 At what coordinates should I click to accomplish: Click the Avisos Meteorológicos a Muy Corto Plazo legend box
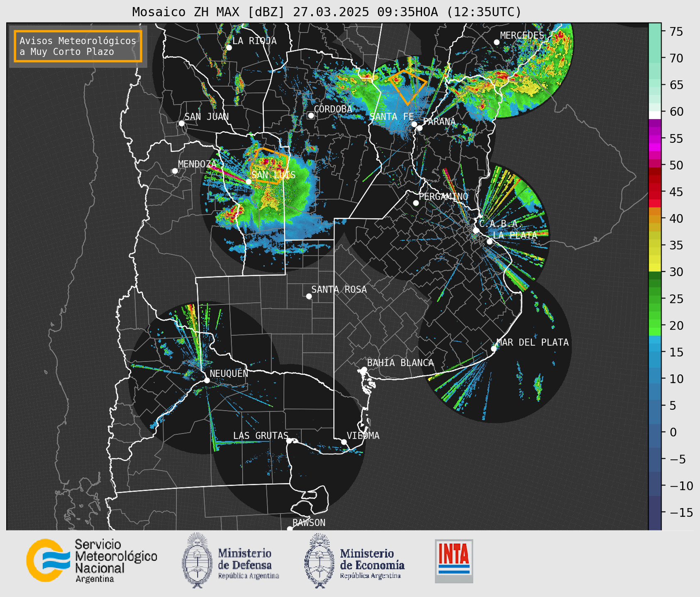pyautogui.click(x=78, y=46)
